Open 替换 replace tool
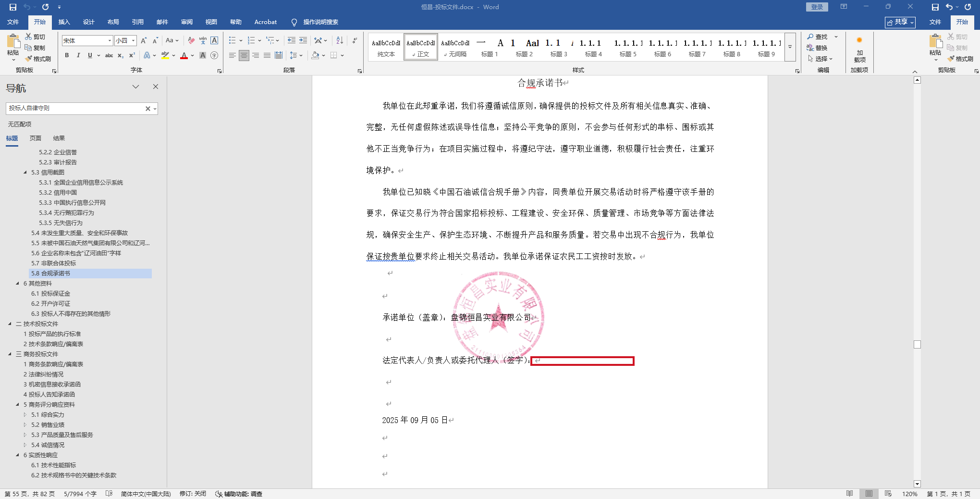The width and height of the screenshot is (980, 499). [x=817, y=48]
